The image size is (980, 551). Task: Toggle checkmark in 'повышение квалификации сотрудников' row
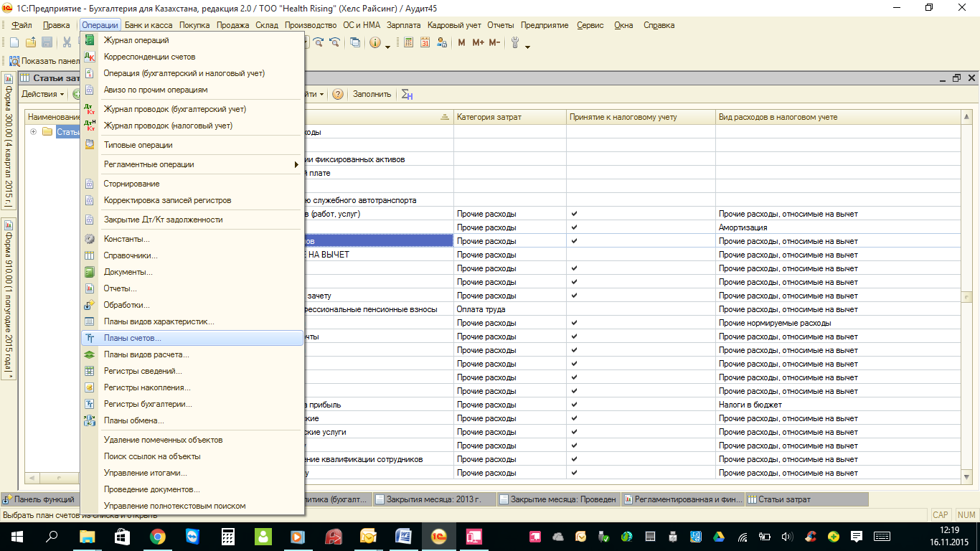pos(575,459)
